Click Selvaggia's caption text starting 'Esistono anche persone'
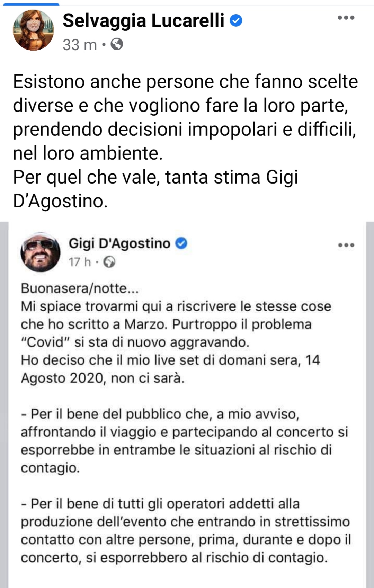Viewport: 374px width, 588px height. click(x=185, y=117)
